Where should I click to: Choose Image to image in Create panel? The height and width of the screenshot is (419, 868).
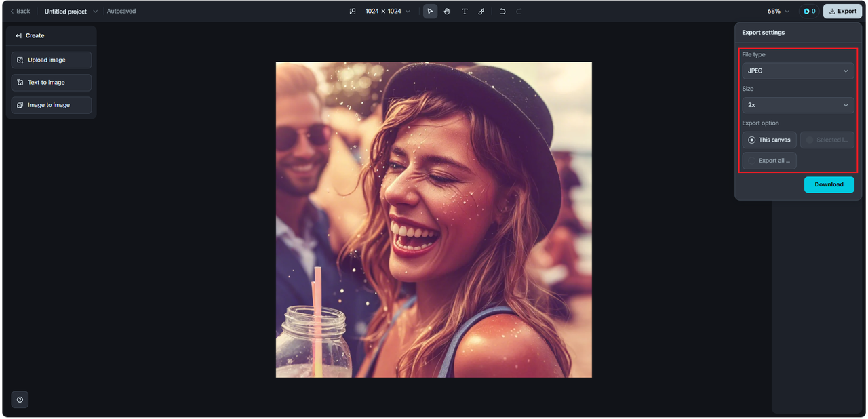coord(52,105)
